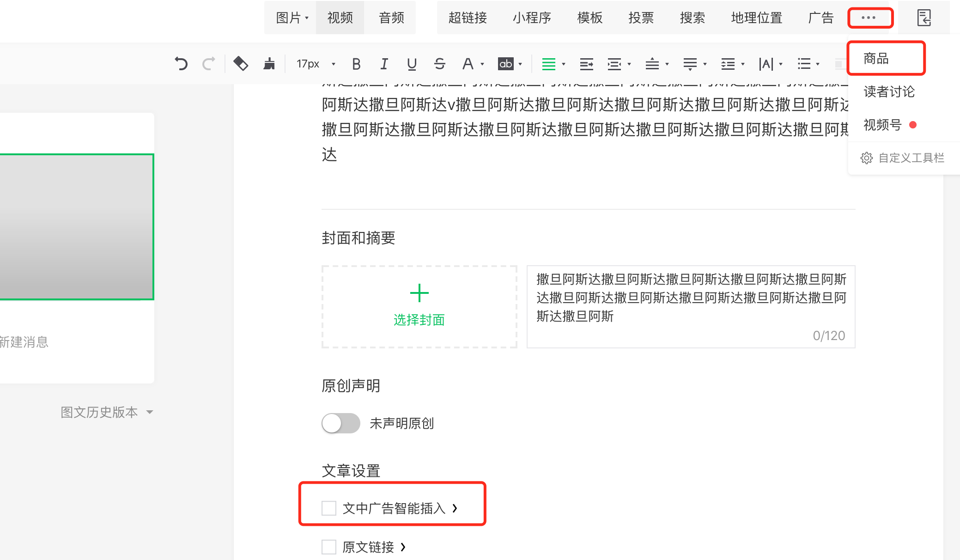Toggle the 未声明原创 switch

click(341, 423)
